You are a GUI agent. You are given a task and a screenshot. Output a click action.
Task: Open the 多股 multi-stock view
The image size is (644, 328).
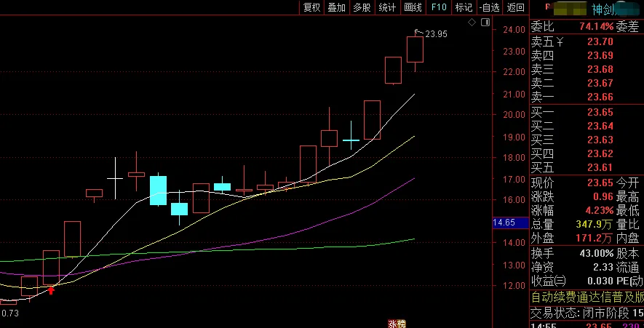click(362, 7)
